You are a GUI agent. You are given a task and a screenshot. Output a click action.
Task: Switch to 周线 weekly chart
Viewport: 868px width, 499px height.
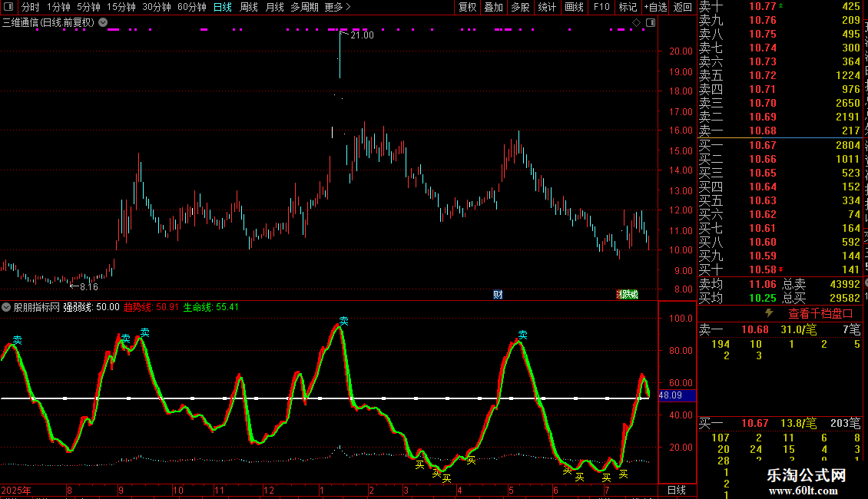(249, 7)
